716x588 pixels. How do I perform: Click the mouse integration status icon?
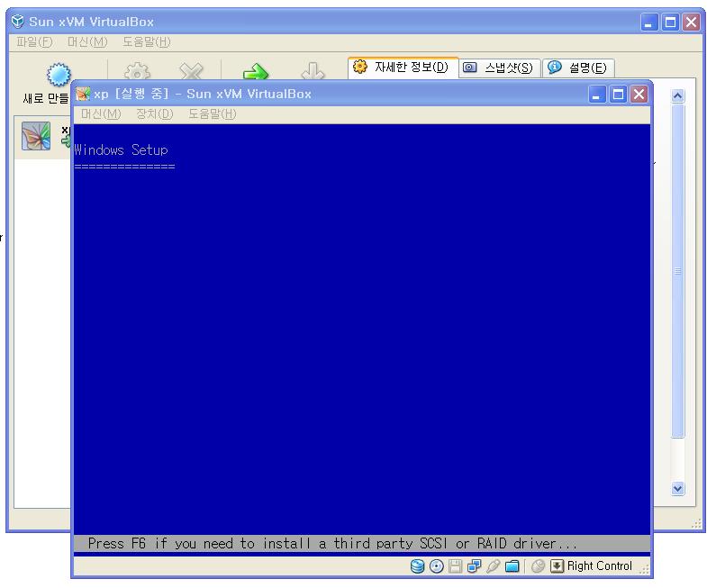coord(538,566)
